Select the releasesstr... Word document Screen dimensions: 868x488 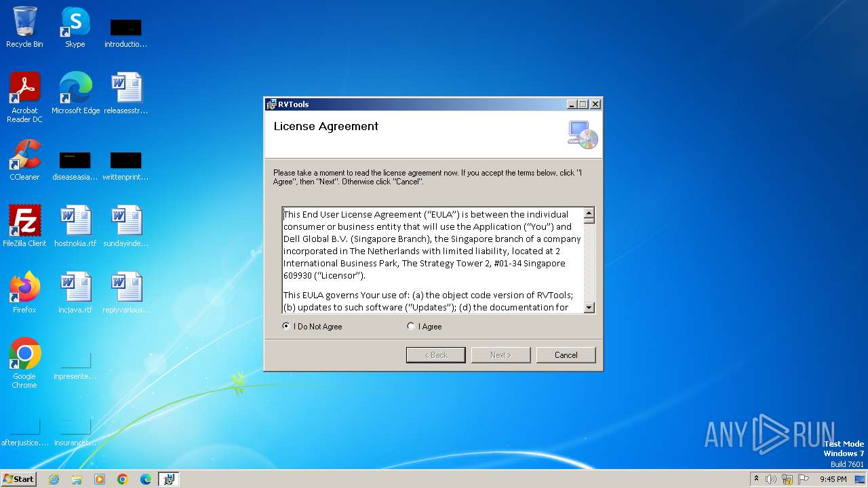(x=125, y=94)
